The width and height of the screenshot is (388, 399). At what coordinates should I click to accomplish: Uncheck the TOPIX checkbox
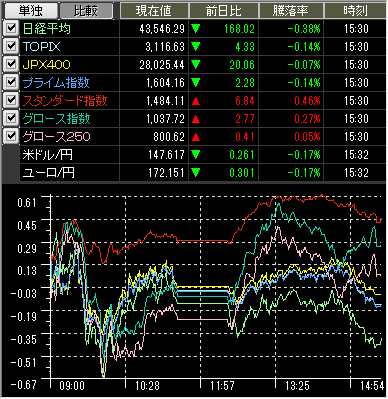(x=11, y=47)
